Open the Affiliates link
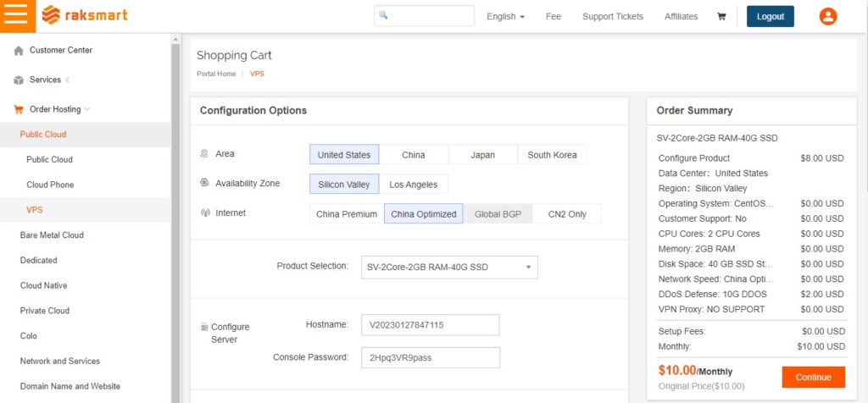Screen dimensions: 868x403 pos(681,17)
